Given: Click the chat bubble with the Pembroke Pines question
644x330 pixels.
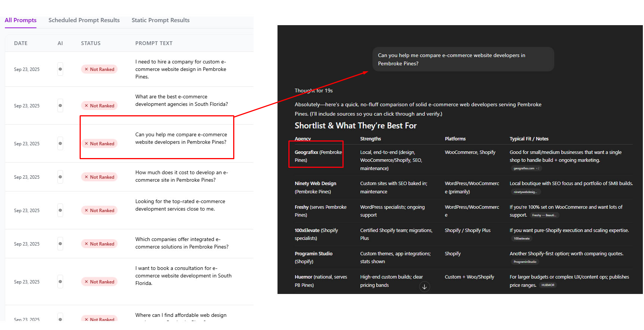Looking at the screenshot, I should [463, 59].
